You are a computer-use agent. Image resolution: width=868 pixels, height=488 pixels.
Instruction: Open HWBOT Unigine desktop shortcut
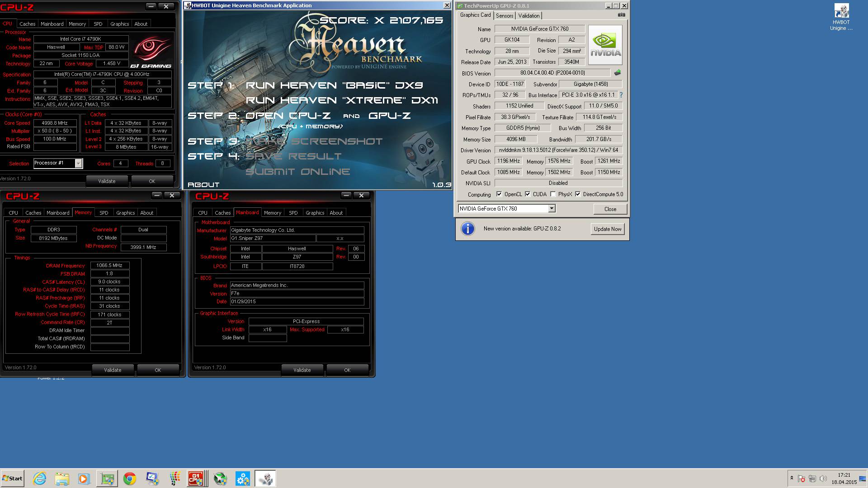pos(841,17)
